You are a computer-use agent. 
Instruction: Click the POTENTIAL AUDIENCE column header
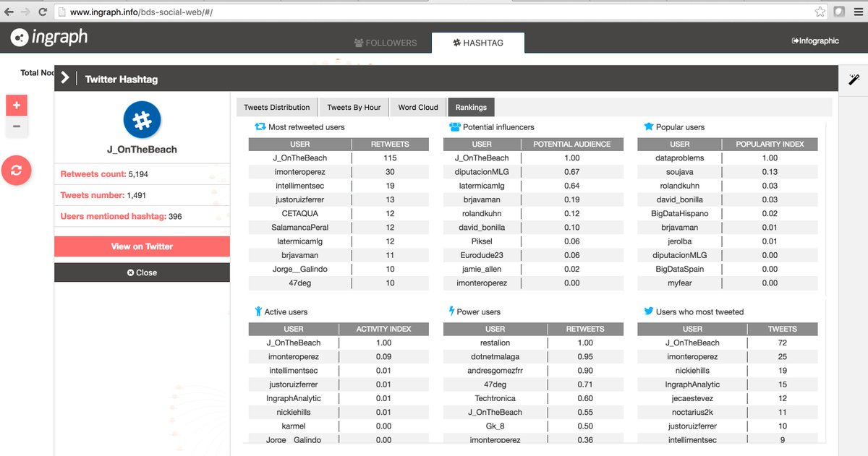point(571,144)
